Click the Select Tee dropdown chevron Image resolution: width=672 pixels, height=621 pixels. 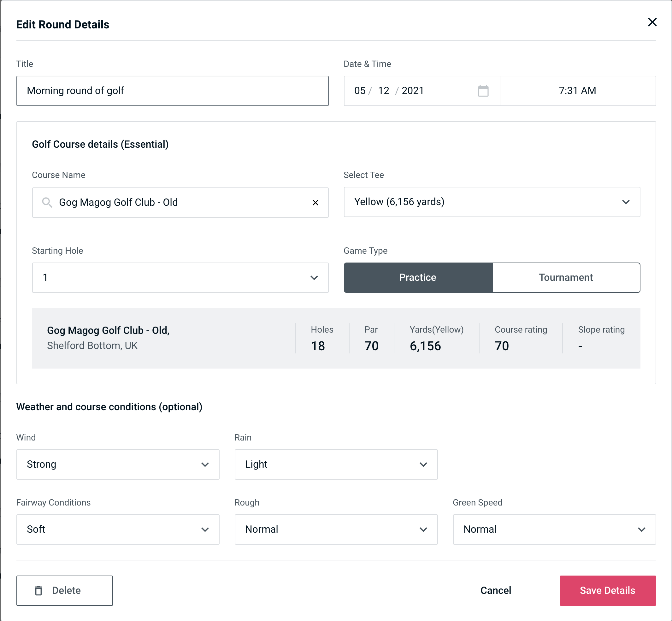click(626, 202)
